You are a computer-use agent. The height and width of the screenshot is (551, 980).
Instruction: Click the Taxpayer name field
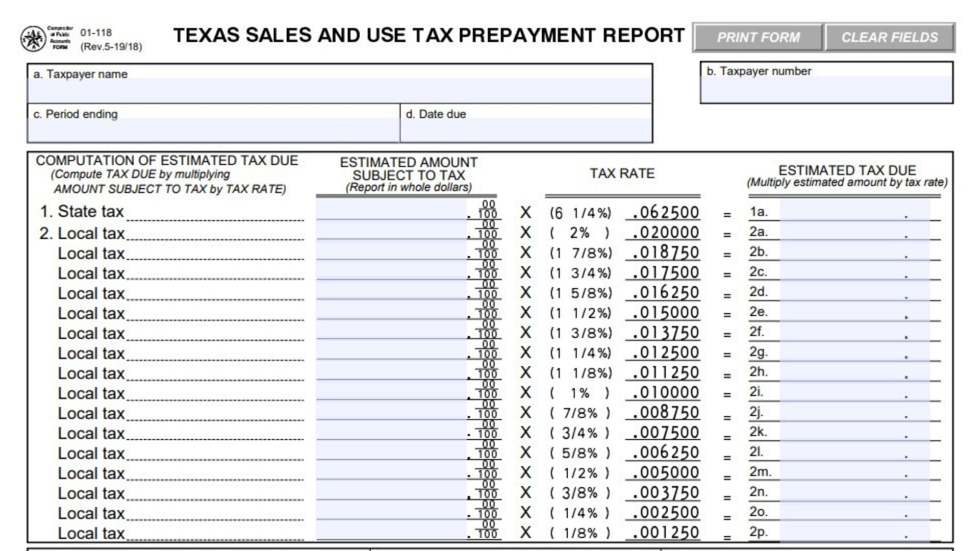click(340, 89)
